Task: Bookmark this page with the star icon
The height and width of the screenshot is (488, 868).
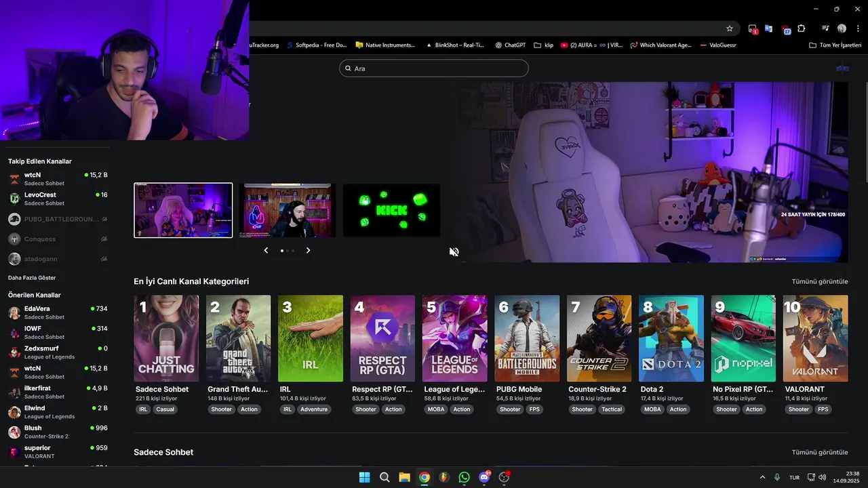Action: pyautogui.click(x=730, y=28)
